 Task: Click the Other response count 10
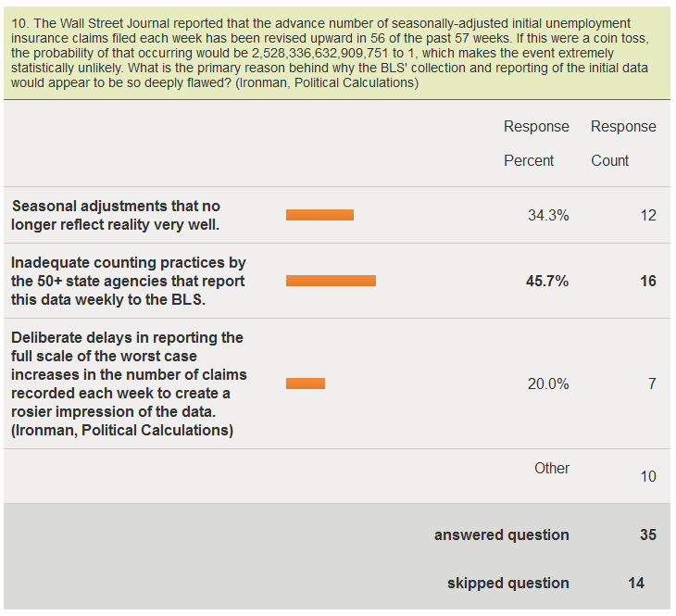pos(648,477)
